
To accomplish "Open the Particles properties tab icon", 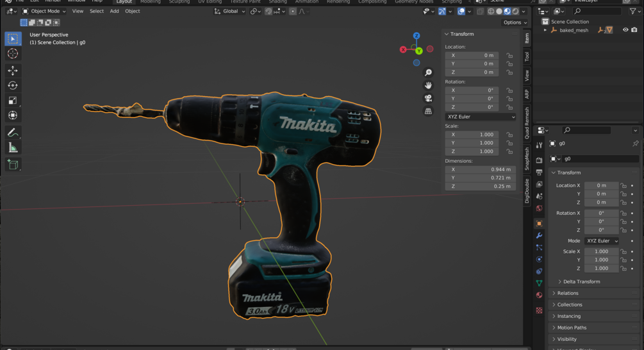I will 540,247.
